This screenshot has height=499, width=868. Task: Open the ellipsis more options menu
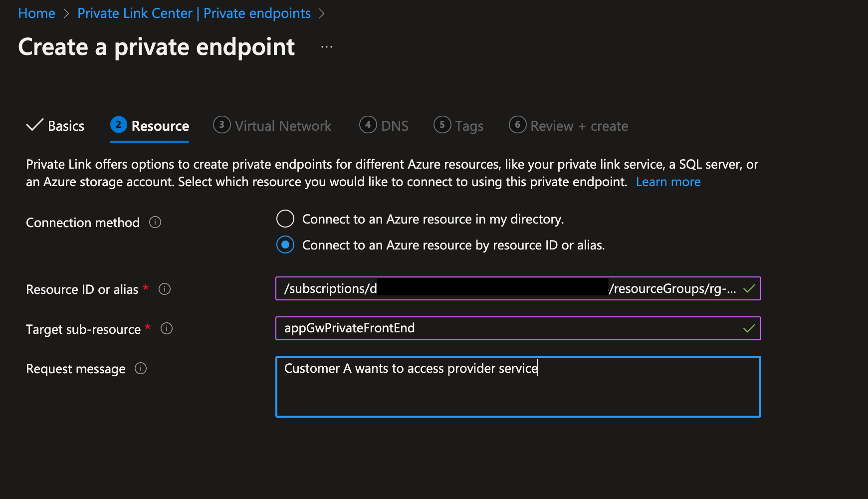coord(327,47)
